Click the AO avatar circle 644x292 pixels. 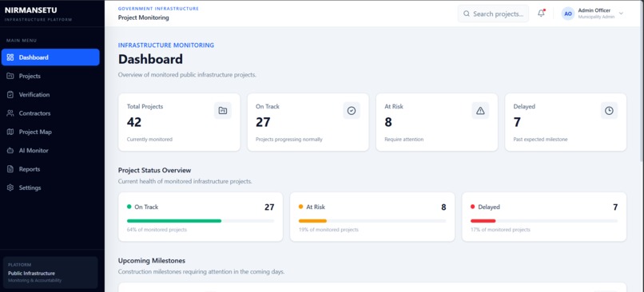[568, 14]
